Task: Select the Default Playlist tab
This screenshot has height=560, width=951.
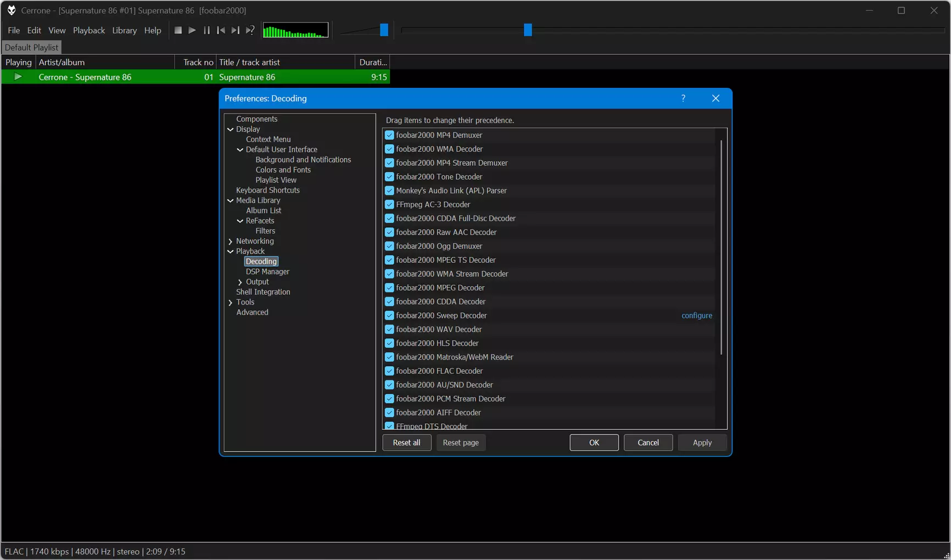Action: (31, 47)
